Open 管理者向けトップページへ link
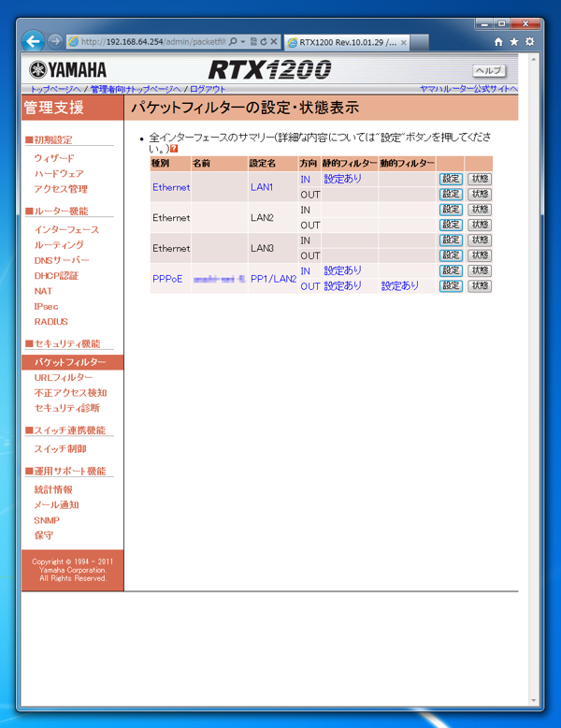The height and width of the screenshot is (728, 561). pos(136,89)
